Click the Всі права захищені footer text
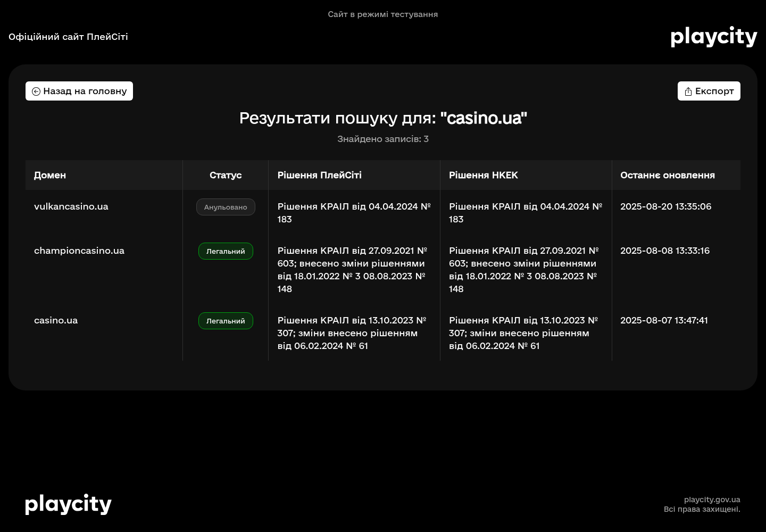 702,509
